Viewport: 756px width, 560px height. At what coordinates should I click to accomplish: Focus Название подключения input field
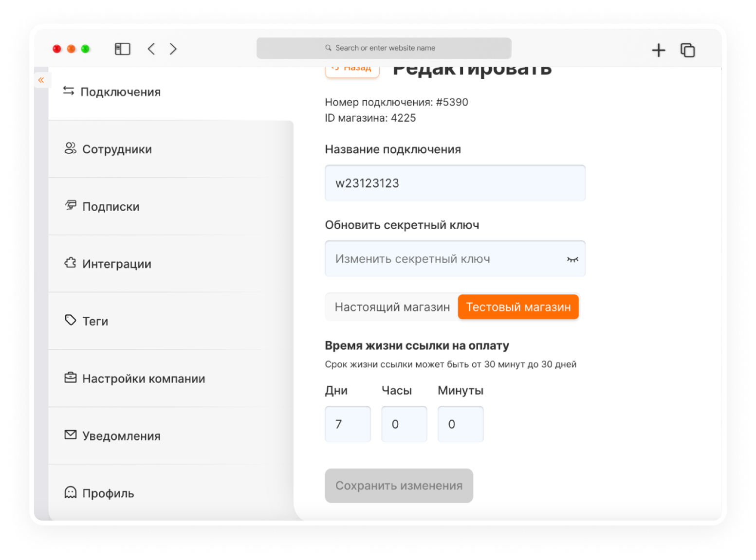(455, 183)
